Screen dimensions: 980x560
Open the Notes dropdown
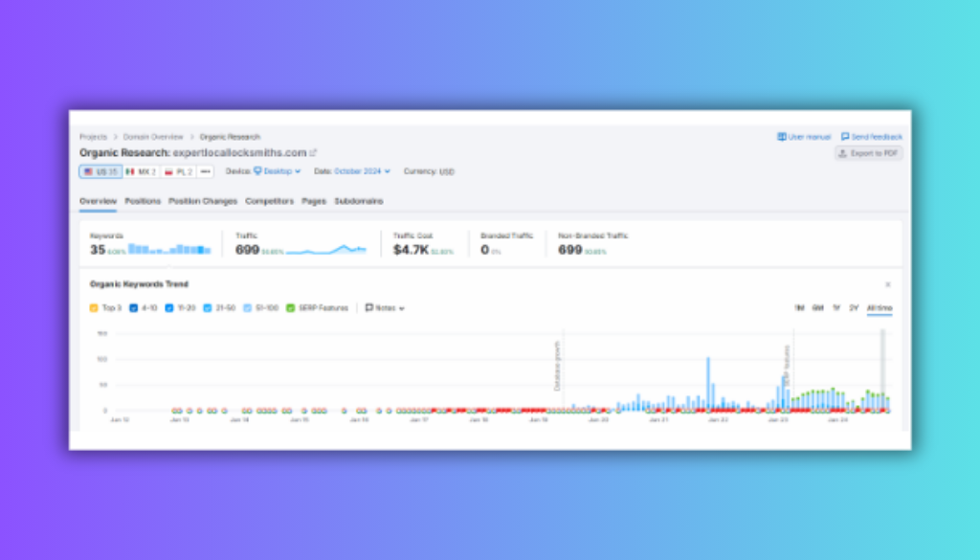pyautogui.click(x=385, y=308)
